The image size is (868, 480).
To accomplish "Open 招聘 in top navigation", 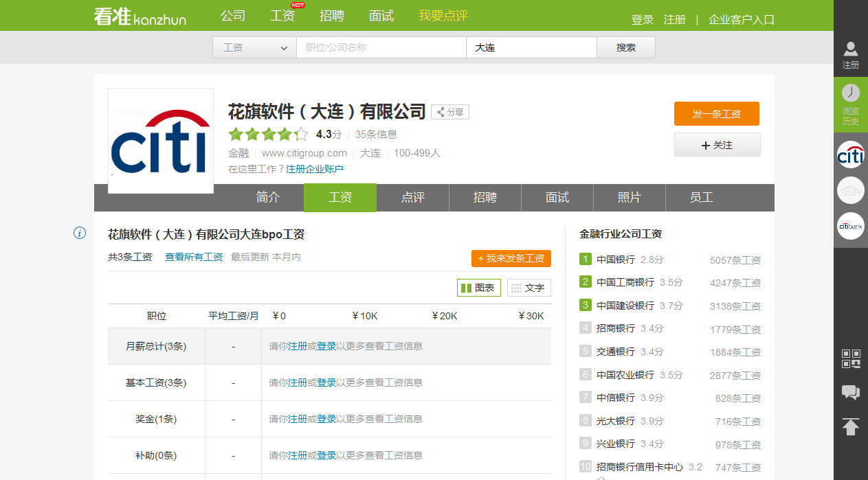I will 332,16.
